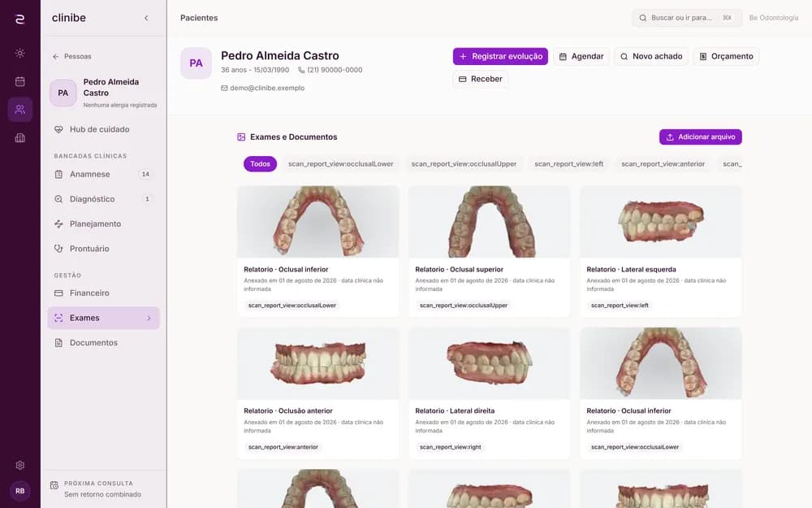Screen dimensions: 812x508
Task: Filter by scan_report_view:occlusalLower chip
Action: tap(341, 164)
